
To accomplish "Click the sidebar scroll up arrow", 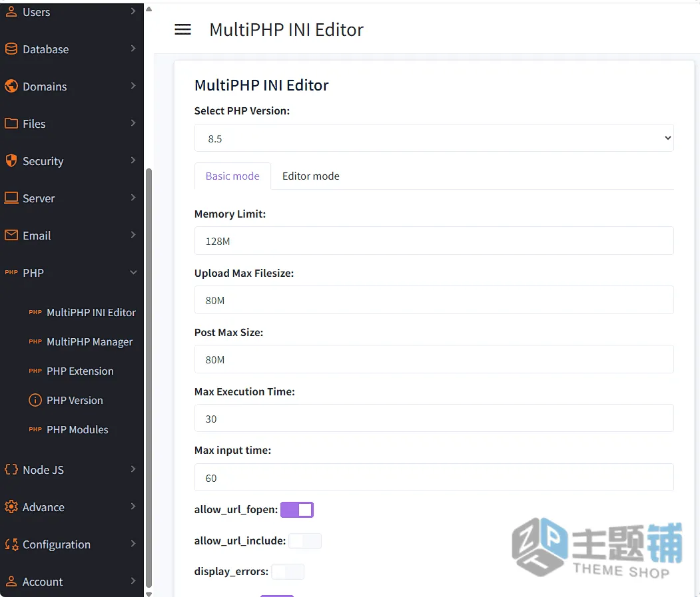I will 149,9.
